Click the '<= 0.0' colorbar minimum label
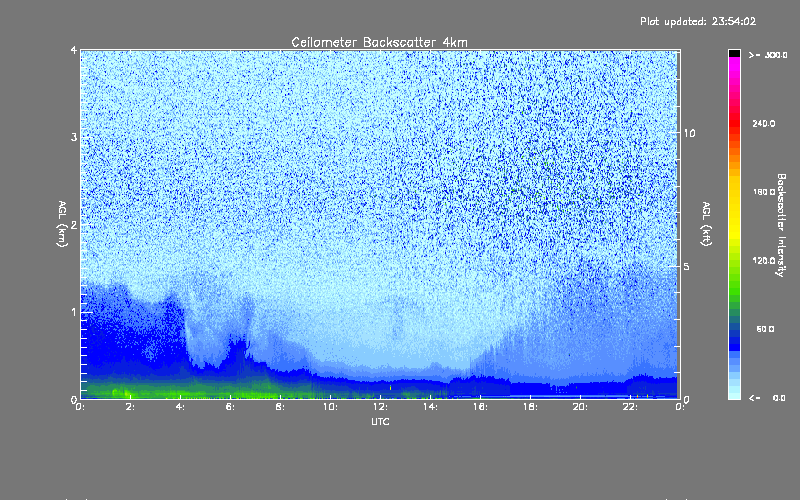 [768, 398]
